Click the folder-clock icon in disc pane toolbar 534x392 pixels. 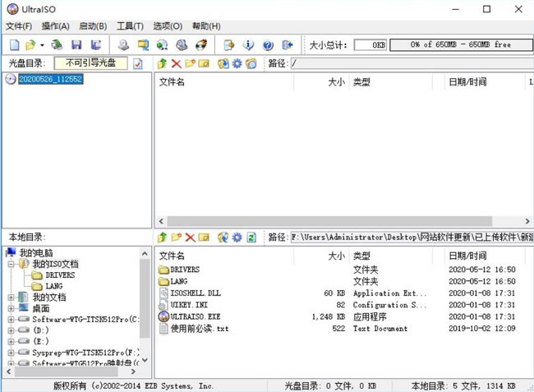point(251,63)
